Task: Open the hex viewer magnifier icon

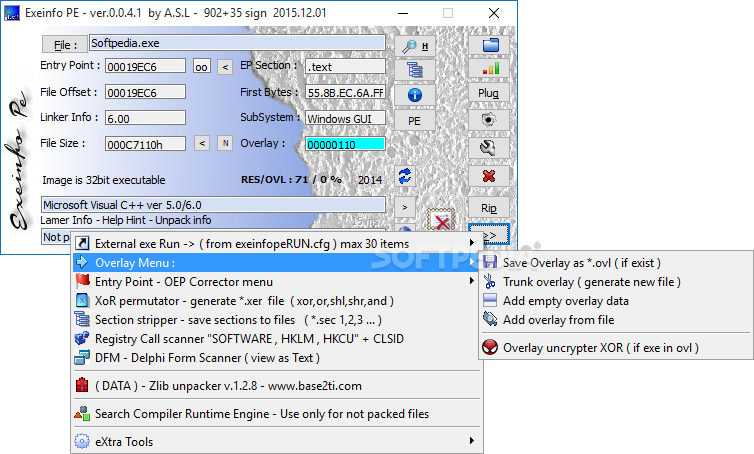Action: click(415, 46)
